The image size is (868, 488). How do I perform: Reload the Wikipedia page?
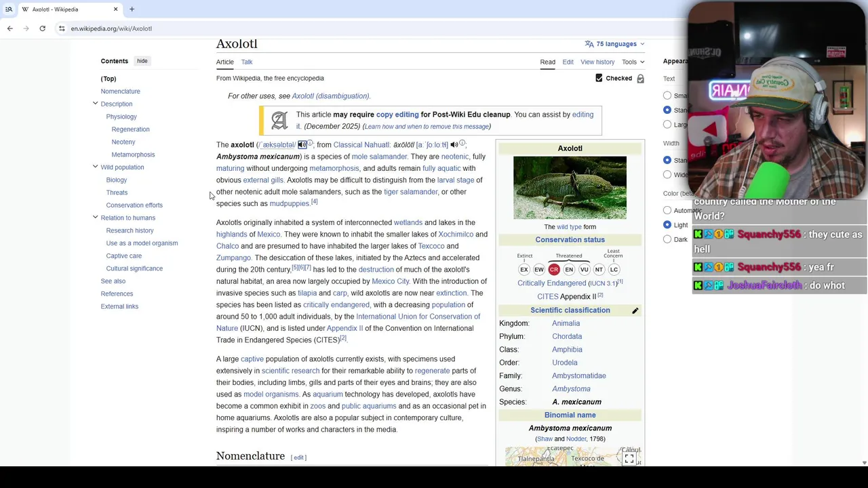42,28
